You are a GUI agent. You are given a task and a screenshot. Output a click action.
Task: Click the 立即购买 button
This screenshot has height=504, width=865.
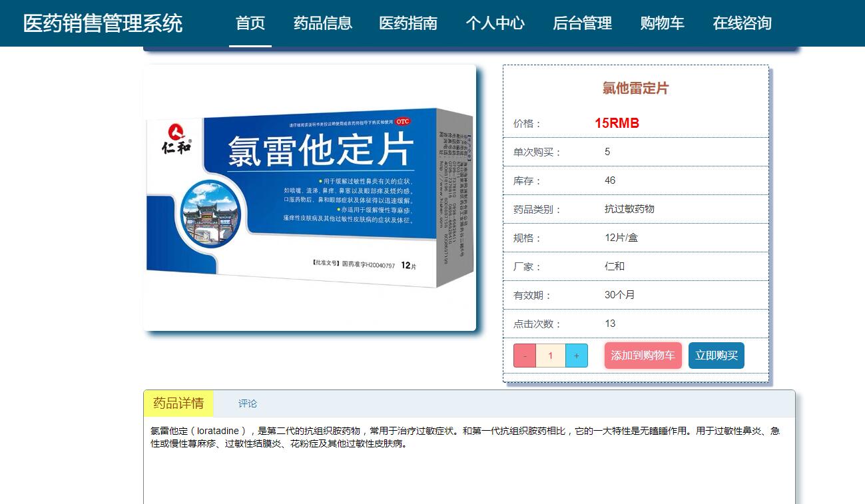[x=717, y=356]
